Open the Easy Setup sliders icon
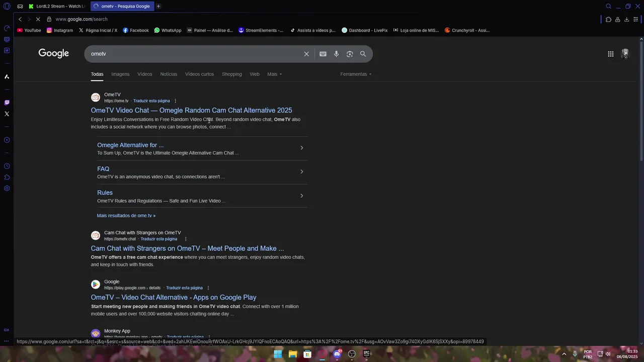Screen dimensions: 644x362 (x=636, y=20)
